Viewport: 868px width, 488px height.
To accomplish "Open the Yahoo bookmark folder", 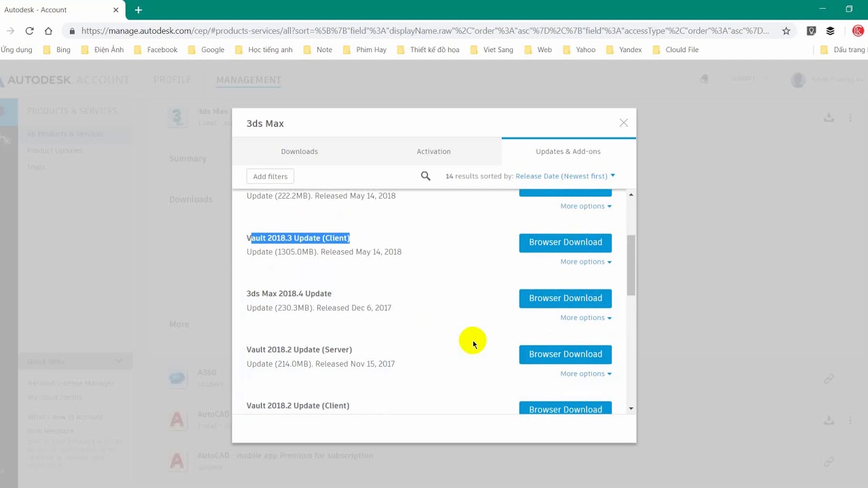I will (578, 49).
